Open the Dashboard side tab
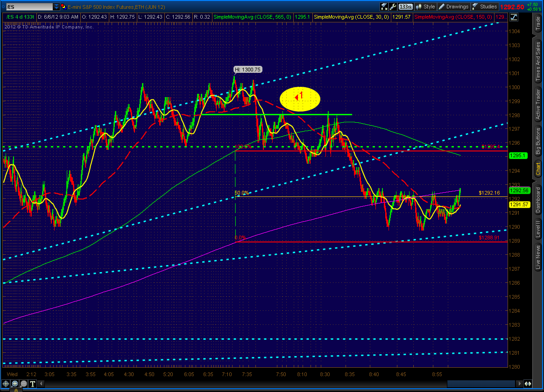 [538, 200]
